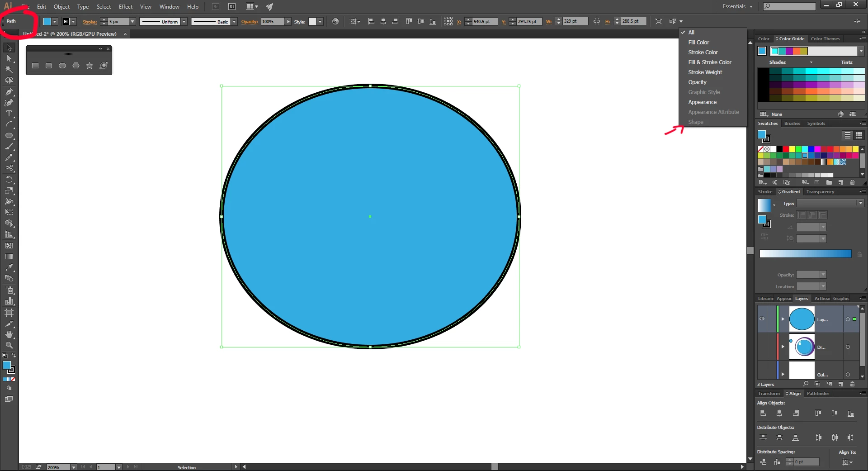
Task: Select the Hand tool
Action: pyautogui.click(x=9, y=334)
